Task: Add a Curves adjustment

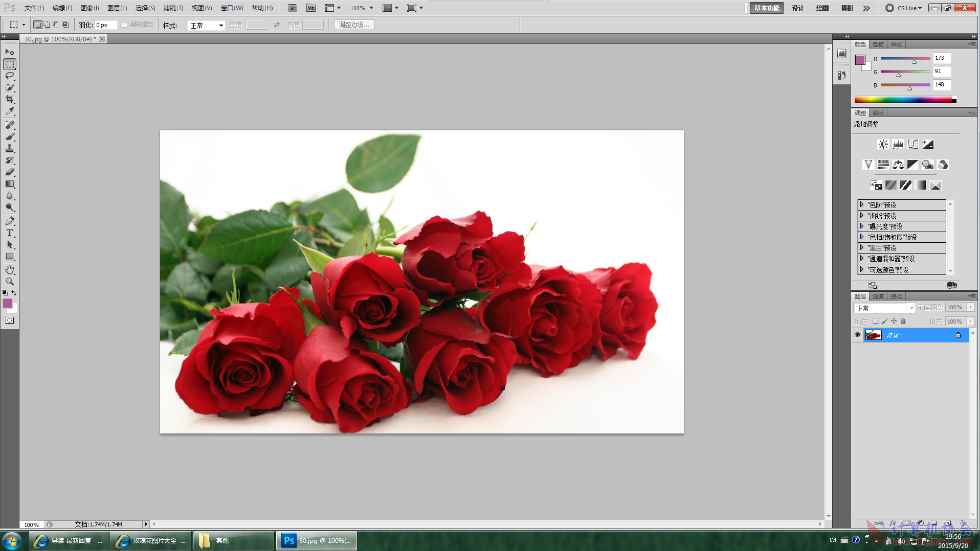Action: click(x=913, y=144)
